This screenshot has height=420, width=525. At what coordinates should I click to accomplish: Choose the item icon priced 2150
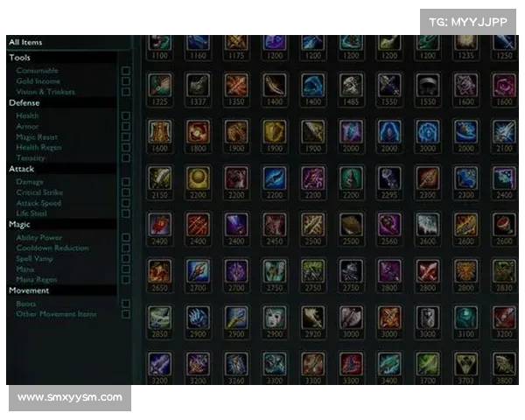160,178
